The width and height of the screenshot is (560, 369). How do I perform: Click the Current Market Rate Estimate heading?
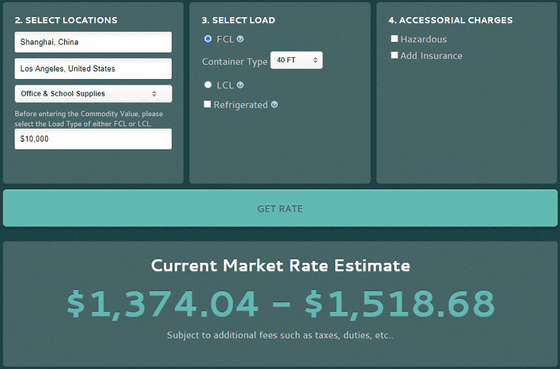[x=280, y=265]
